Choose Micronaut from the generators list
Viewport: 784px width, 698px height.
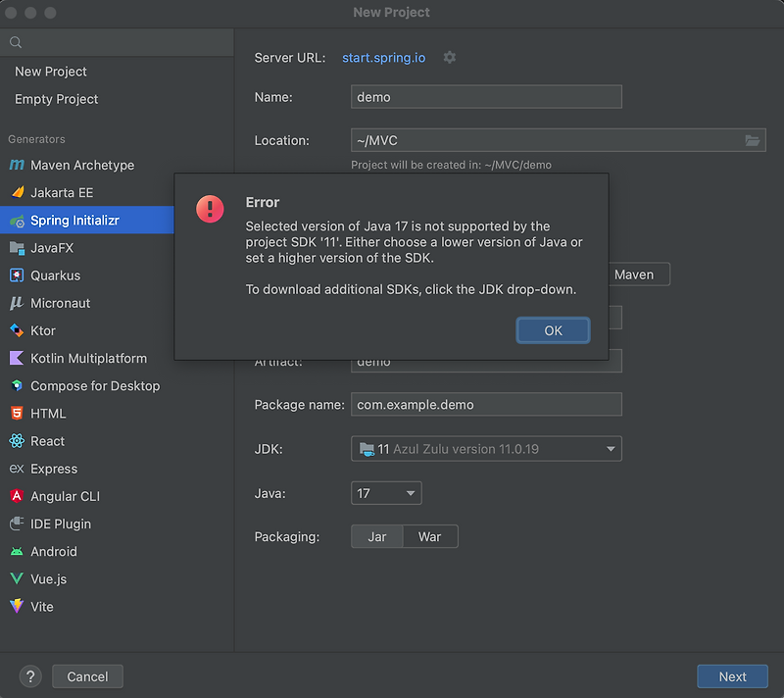pyautogui.click(x=61, y=303)
